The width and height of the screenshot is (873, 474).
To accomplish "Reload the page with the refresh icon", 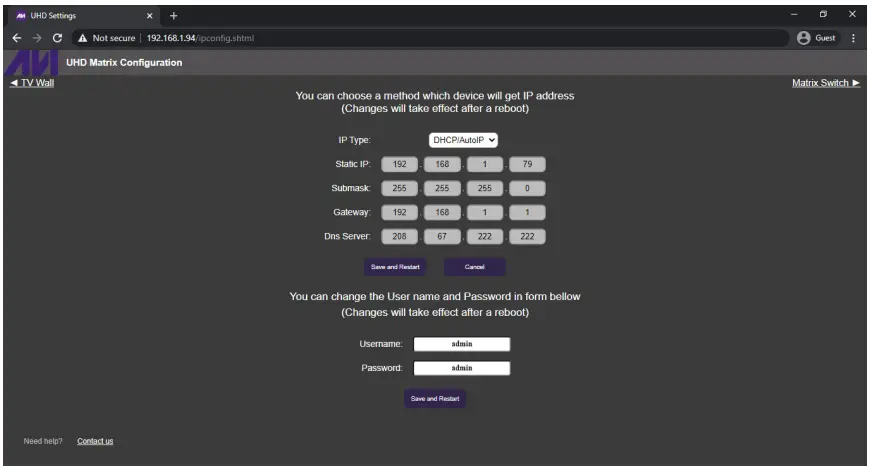I will pos(57,38).
